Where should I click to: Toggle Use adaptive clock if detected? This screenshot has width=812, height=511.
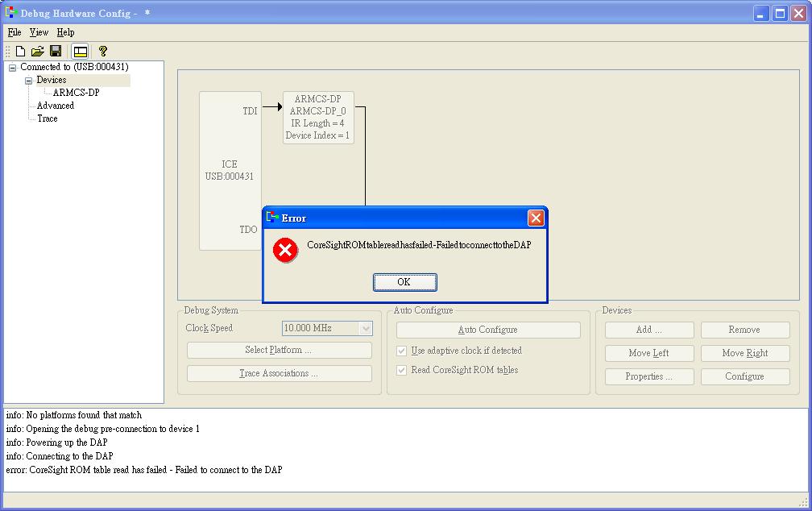[x=402, y=351]
